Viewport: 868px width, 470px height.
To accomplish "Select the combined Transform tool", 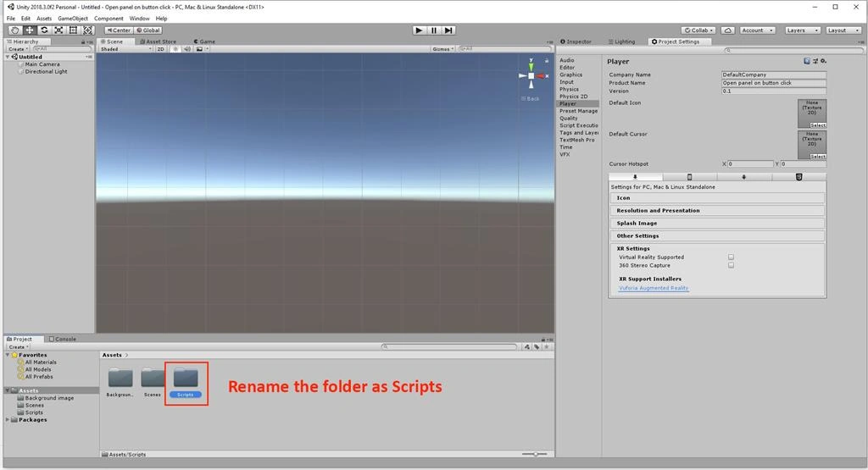I will coord(87,30).
